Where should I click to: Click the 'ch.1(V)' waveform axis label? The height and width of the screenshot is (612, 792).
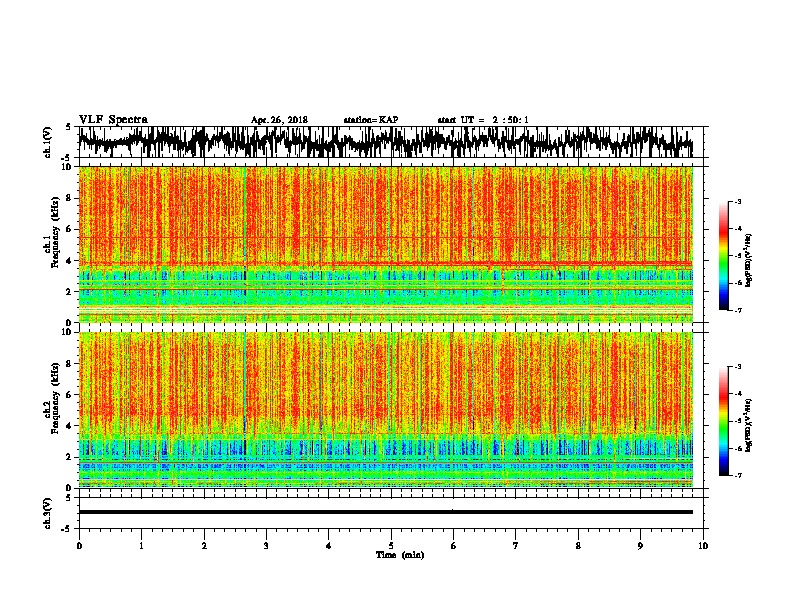pos(48,142)
